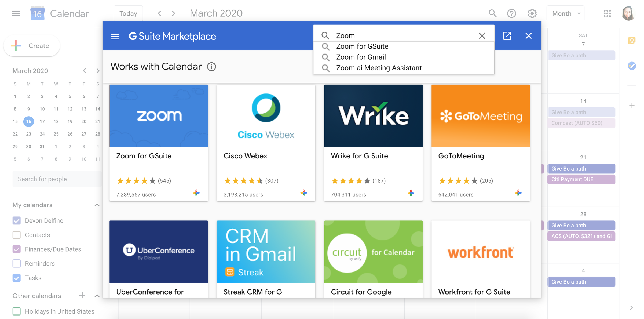This screenshot has width=644, height=319.
Task: Collapse the Other calendars section
Action: tap(97, 296)
